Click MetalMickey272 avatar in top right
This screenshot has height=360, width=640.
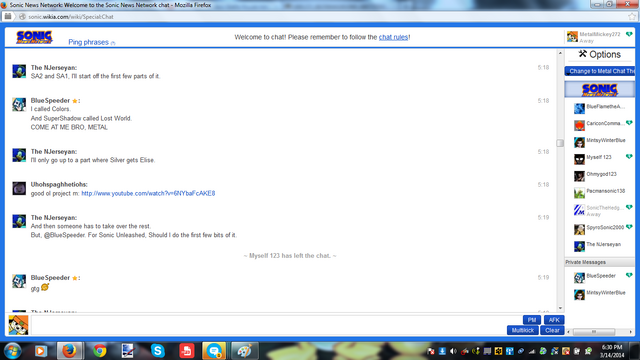(x=572, y=37)
